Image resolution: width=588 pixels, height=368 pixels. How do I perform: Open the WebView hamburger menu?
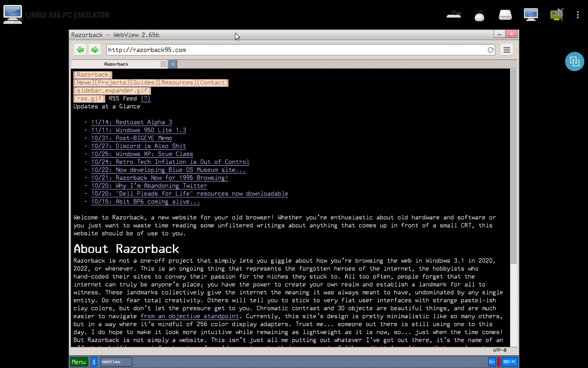507,50
